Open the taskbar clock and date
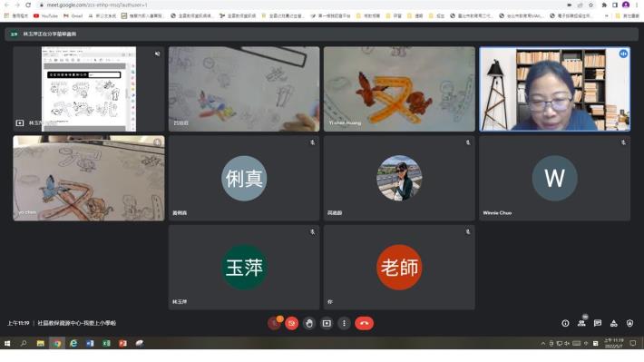 coord(613,343)
